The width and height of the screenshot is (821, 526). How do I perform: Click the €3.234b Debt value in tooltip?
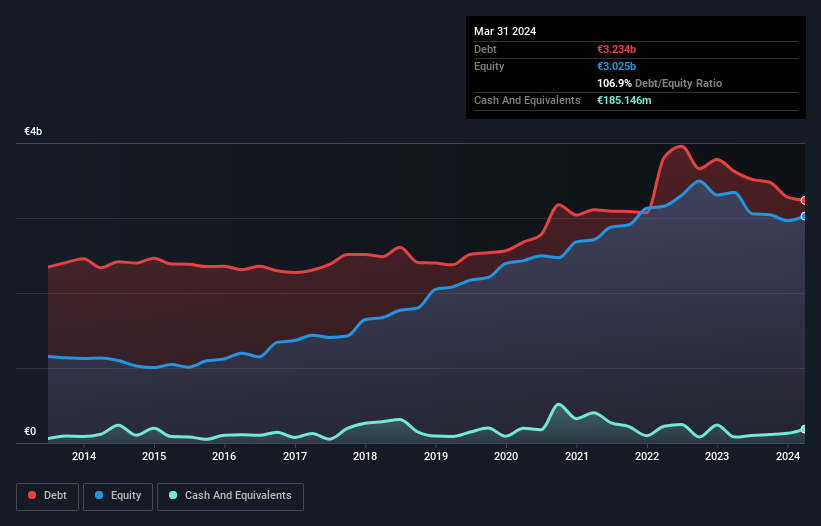[x=616, y=49]
